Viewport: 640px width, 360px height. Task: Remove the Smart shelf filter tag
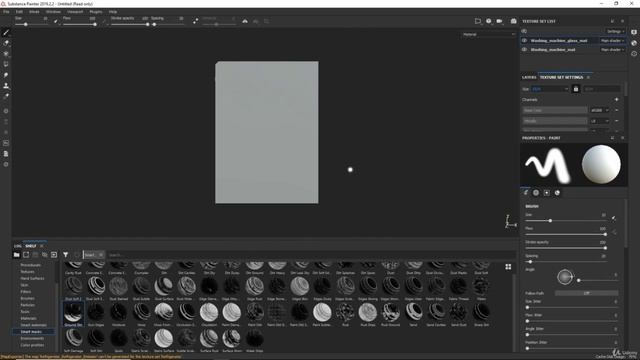coord(100,255)
